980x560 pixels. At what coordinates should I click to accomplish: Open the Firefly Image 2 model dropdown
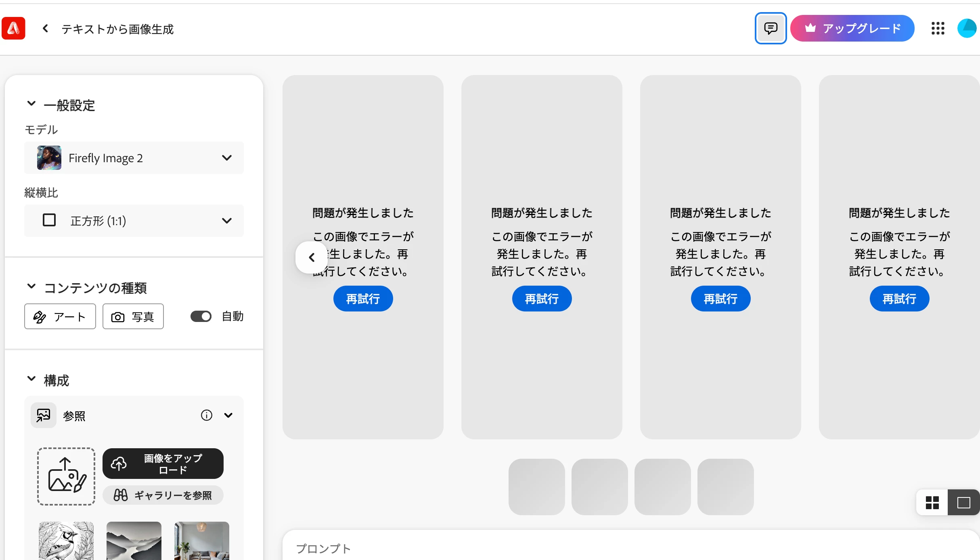(x=134, y=158)
